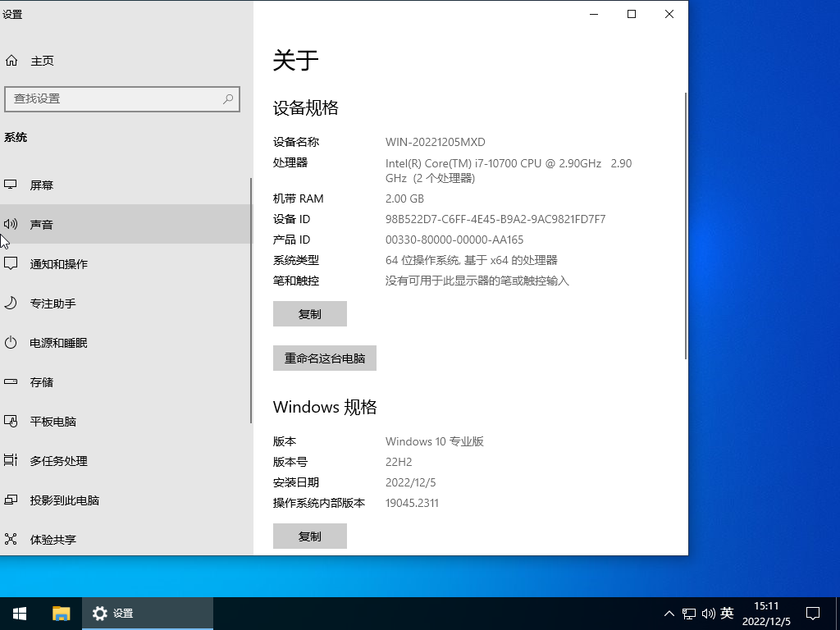Open Power and sleep (电源和睡眠) icon
This screenshot has width=840, height=630.
pyautogui.click(x=11, y=343)
